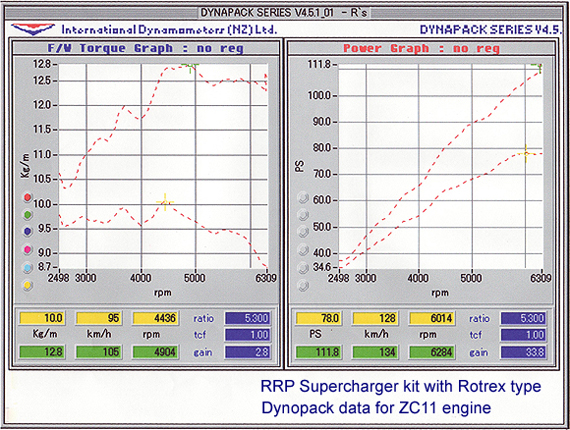Click the 12.8 top value on torque axis

click(42, 64)
